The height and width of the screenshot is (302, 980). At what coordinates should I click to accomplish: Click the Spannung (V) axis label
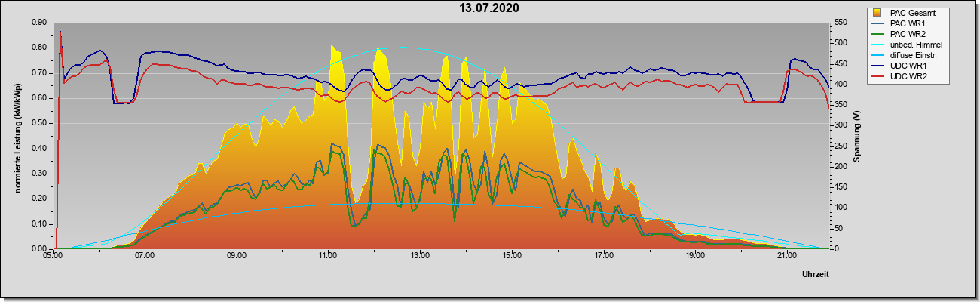(857, 136)
